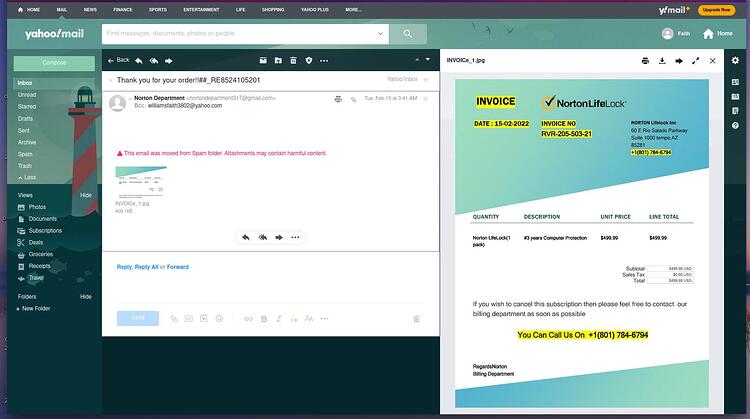Archive the open email message
Viewport: 750px width, 419px height.
click(x=263, y=60)
